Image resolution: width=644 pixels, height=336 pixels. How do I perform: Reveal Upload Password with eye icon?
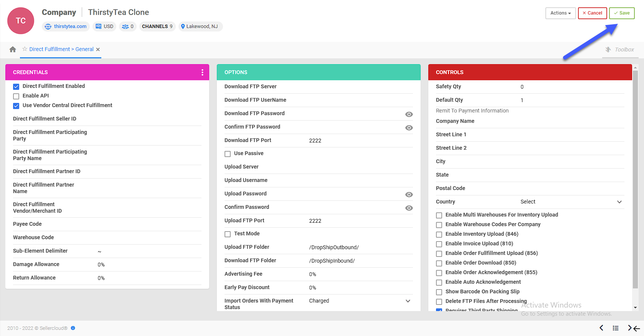coord(409,195)
